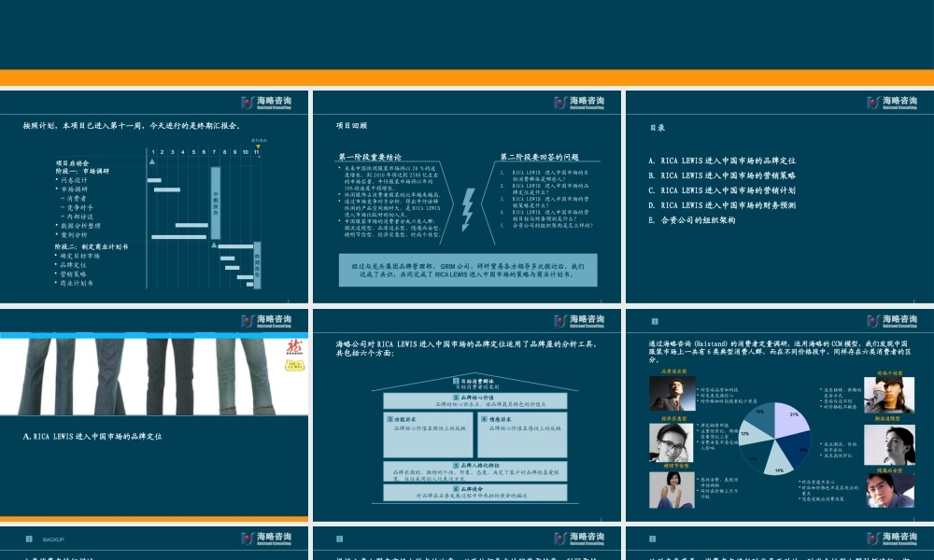Click 海略咨询 logo on the 项目回顾 slide

(x=579, y=103)
